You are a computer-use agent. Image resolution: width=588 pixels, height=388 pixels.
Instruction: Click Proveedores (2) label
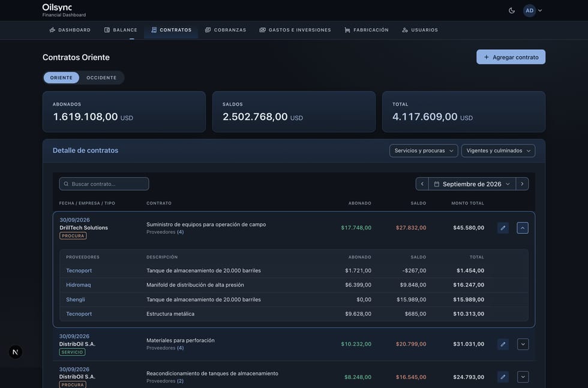[x=165, y=381]
